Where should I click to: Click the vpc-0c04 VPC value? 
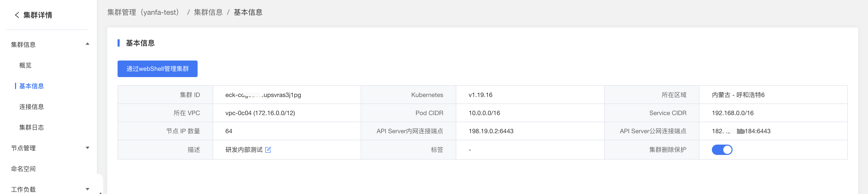[260, 113]
